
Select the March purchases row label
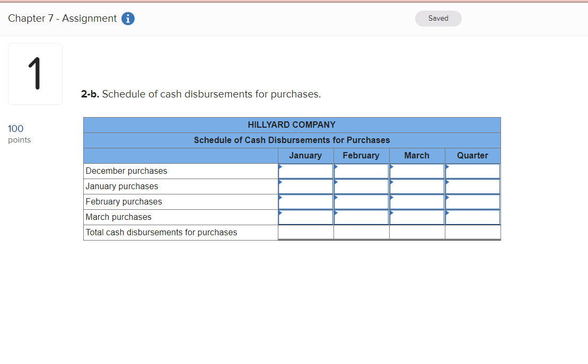tap(119, 217)
